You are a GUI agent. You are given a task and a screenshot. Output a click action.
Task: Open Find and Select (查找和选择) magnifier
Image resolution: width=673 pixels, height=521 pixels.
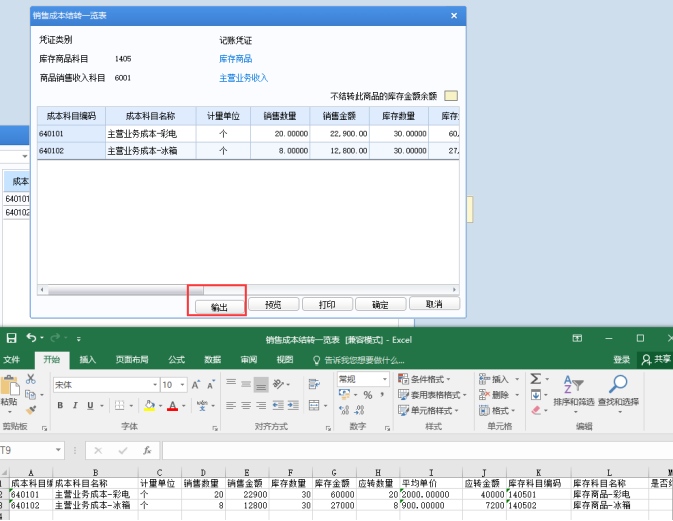point(618,395)
